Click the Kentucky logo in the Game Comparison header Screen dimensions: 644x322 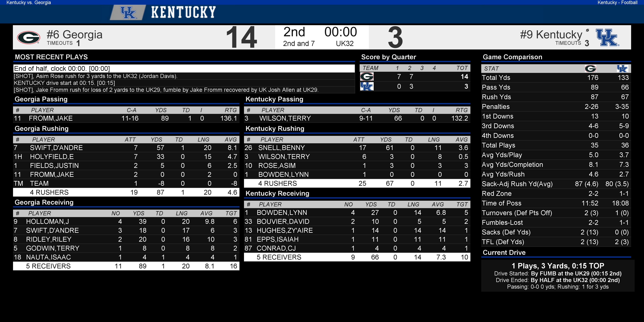pyautogui.click(x=622, y=68)
